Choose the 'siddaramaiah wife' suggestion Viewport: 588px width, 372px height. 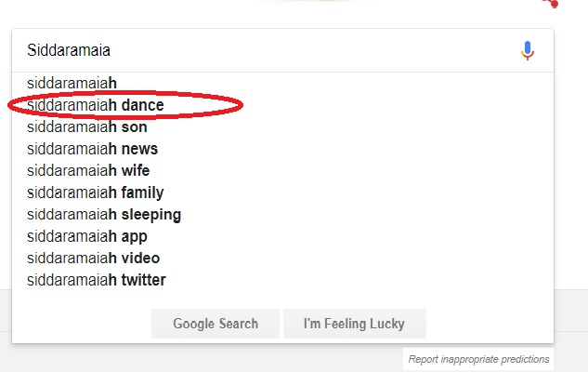pyautogui.click(x=282, y=170)
